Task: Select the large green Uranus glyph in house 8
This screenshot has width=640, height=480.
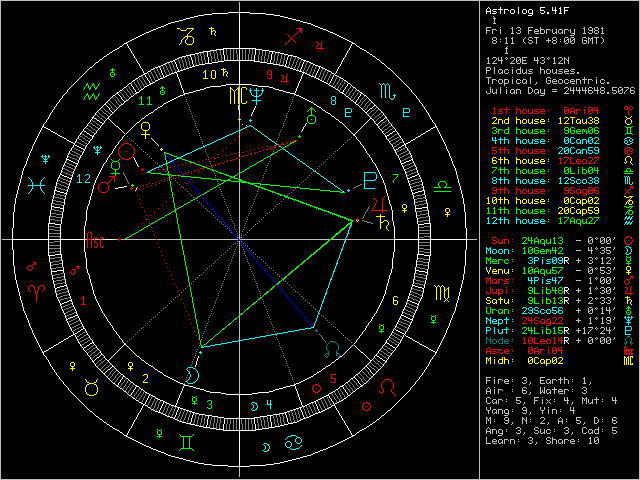Action: click(311, 116)
